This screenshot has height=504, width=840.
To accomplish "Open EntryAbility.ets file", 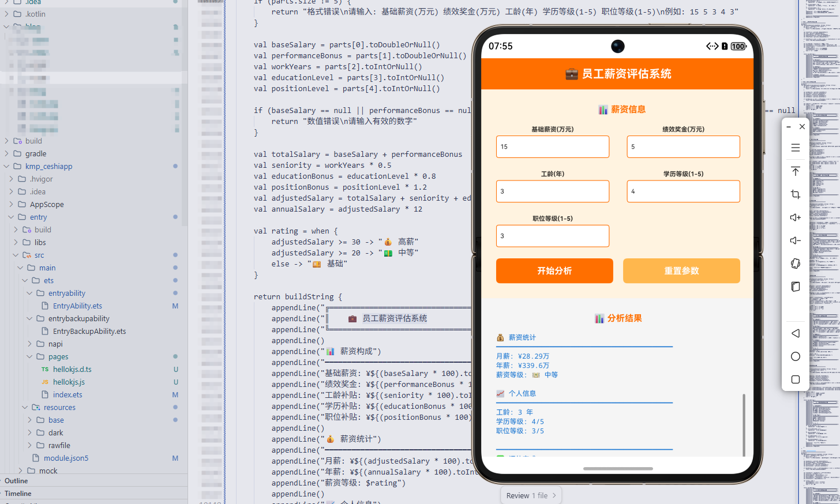I will click(77, 306).
